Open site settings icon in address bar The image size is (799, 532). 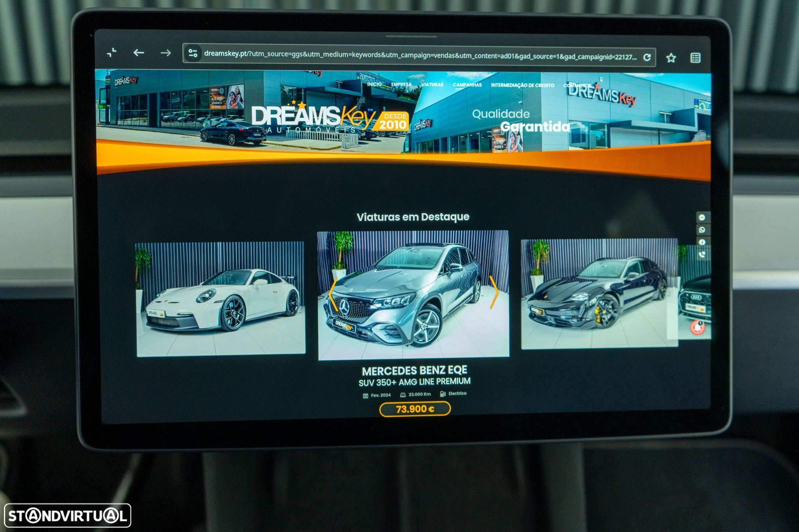(x=193, y=53)
